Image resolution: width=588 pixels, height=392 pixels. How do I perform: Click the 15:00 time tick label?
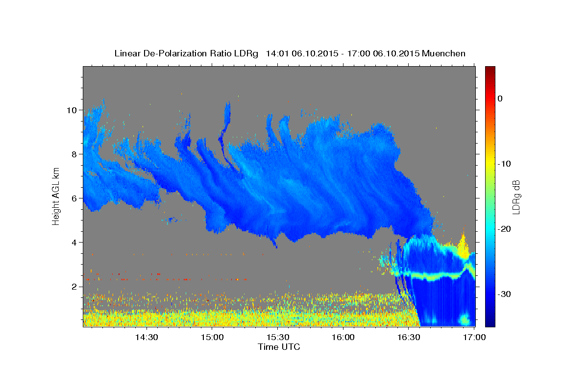(x=212, y=338)
